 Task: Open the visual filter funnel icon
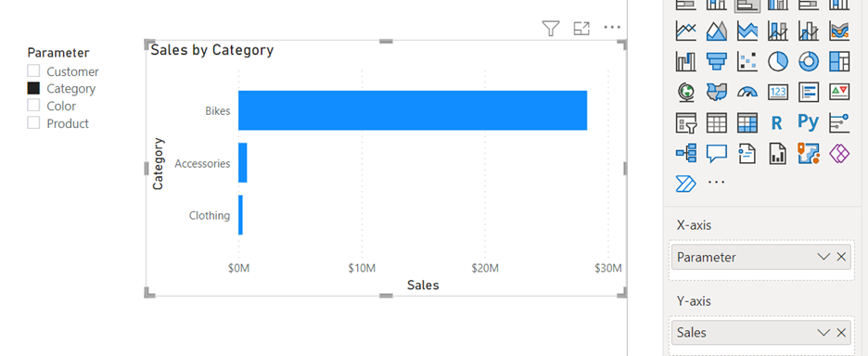(550, 28)
